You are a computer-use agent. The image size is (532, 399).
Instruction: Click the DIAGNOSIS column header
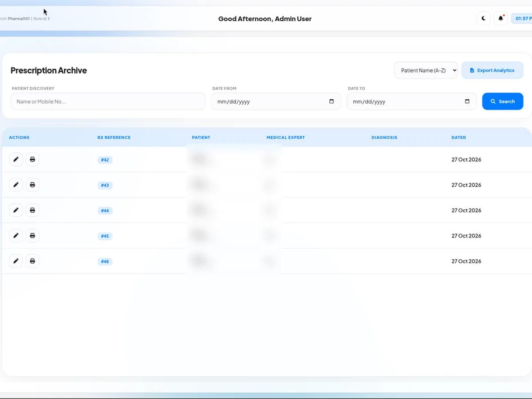[x=384, y=137]
